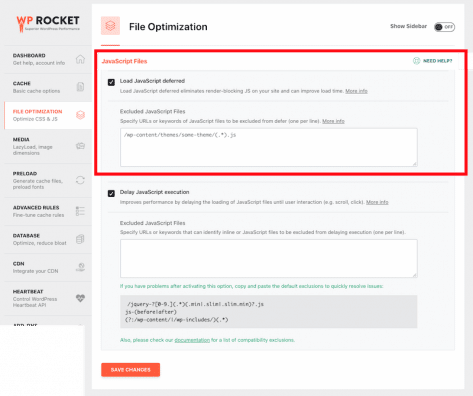This screenshot has height=396, width=473.
Task: Click the resize handle of delay exclusions textarea
Action: [x=414, y=274]
